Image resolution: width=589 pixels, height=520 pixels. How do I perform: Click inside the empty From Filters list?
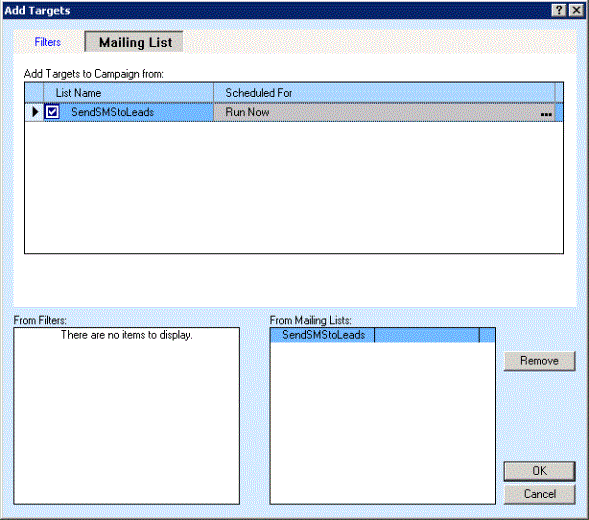(127, 421)
